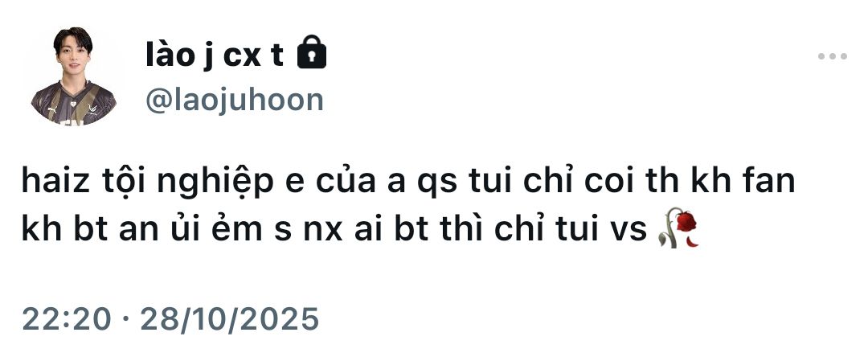868x357 pixels.
Task: Open the three-dot more options menu
Action: click(833, 56)
